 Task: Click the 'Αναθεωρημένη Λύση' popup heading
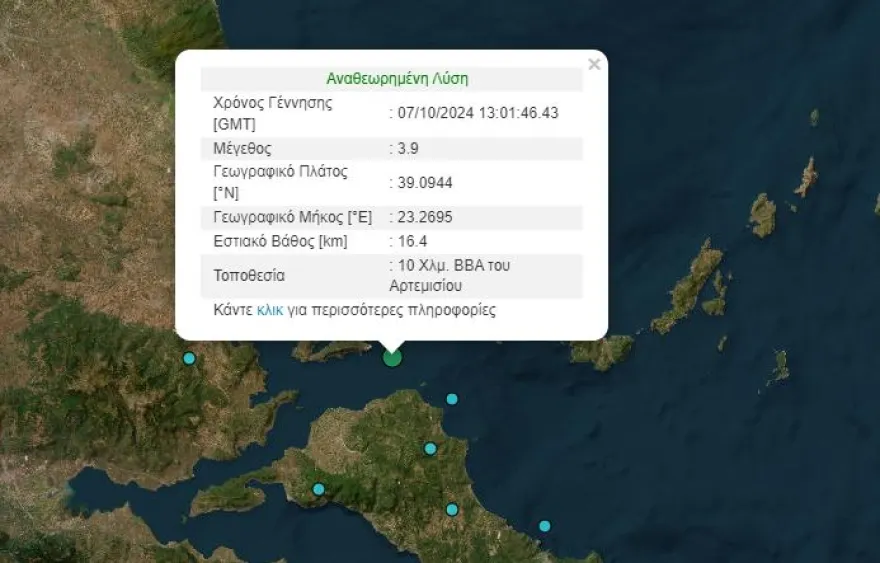click(x=397, y=78)
